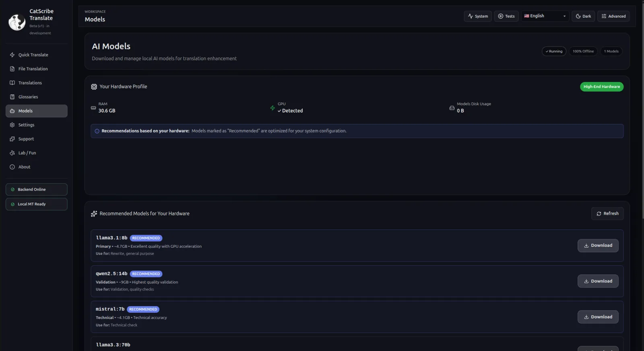Select the Glossaries icon in the sidebar
Viewport: 644px width, 351px height.
point(12,97)
